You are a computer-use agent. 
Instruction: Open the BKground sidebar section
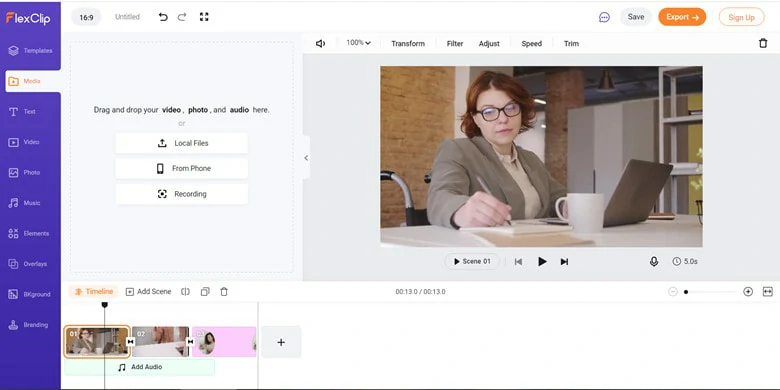tap(29, 294)
